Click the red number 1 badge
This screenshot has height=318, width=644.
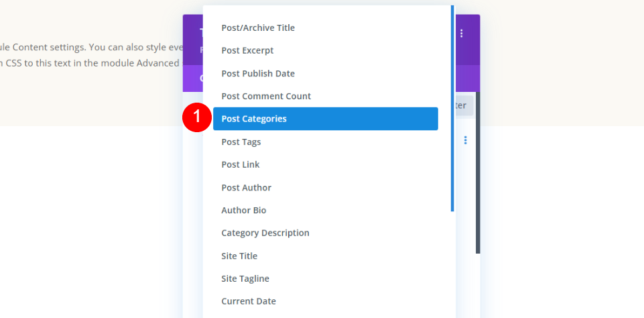click(x=197, y=117)
